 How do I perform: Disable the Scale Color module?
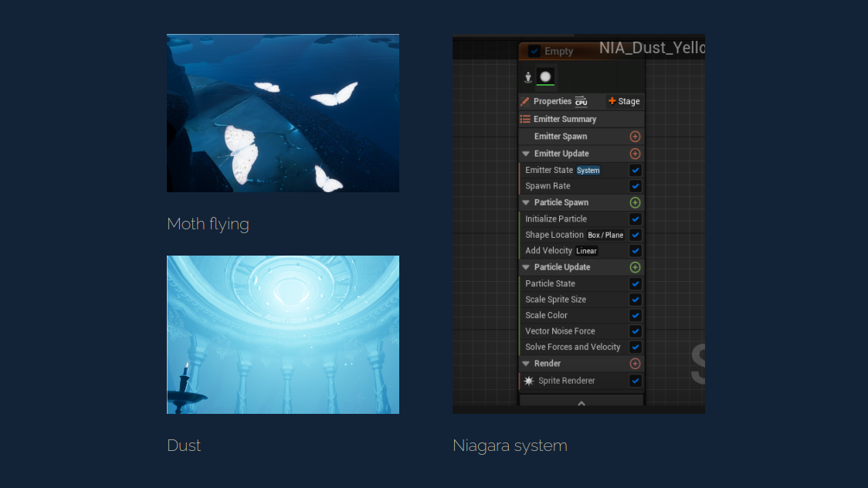click(x=635, y=315)
